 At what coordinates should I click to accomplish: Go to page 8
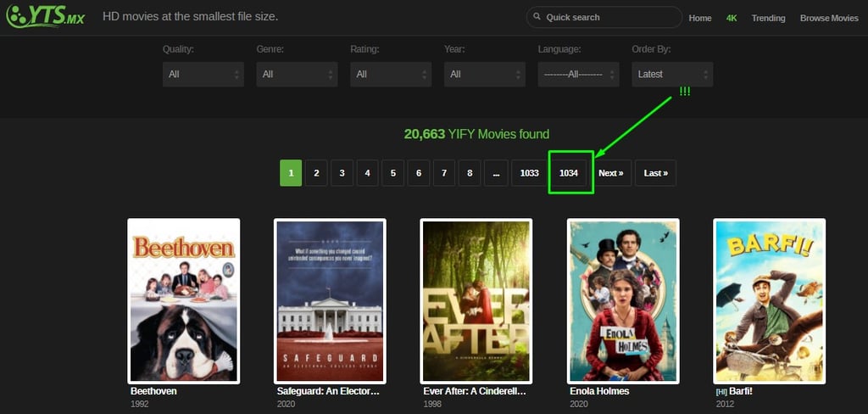coord(470,173)
